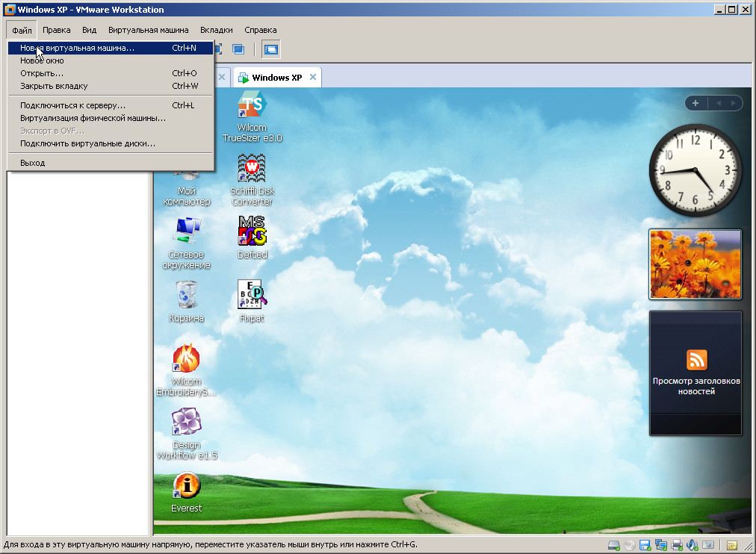Select the Корзина recycle bin icon

pyautogui.click(x=186, y=301)
